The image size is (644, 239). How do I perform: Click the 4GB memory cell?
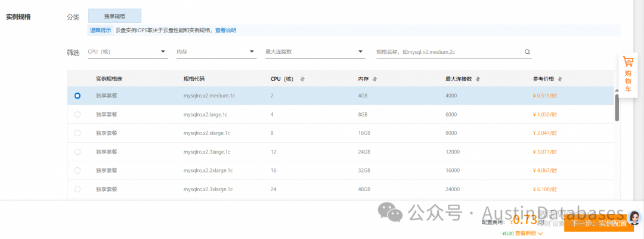[x=363, y=96]
